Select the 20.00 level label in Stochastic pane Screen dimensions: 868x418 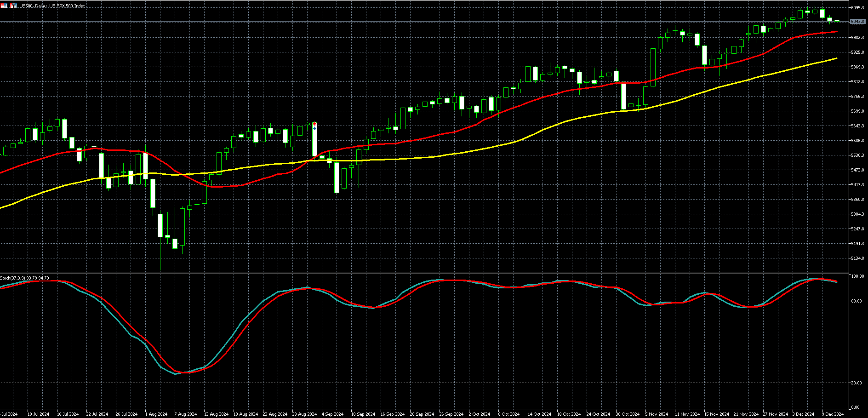pos(857,383)
